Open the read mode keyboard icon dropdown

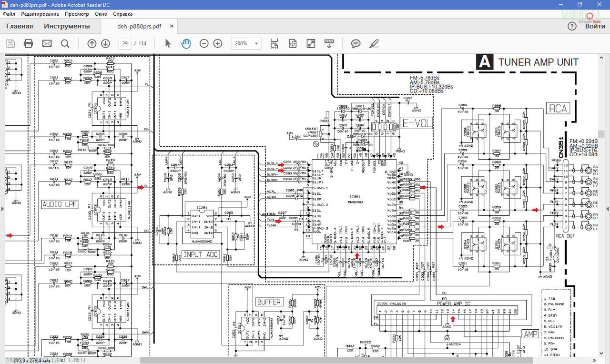[x=329, y=43]
